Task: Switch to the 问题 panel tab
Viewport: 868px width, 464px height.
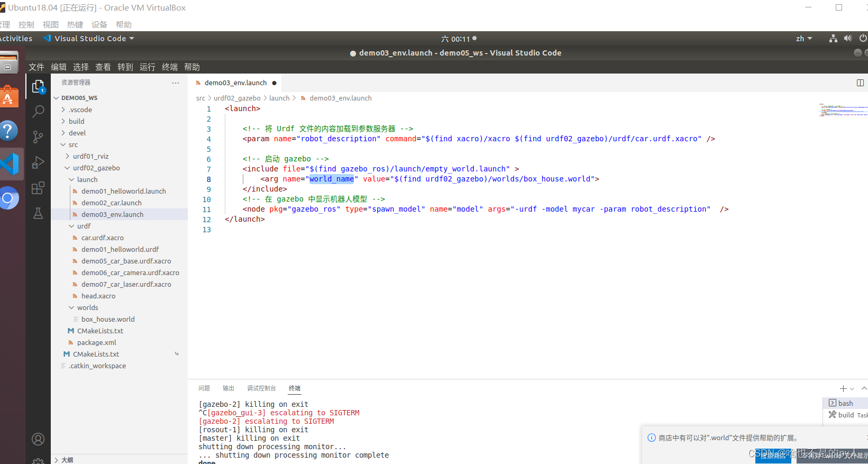Action: coord(204,388)
